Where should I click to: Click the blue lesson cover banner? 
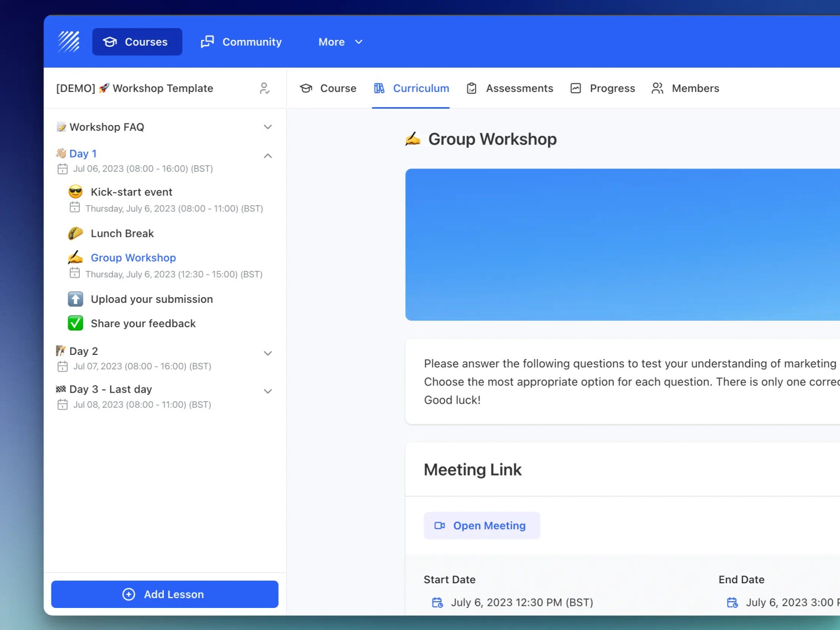point(623,245)
